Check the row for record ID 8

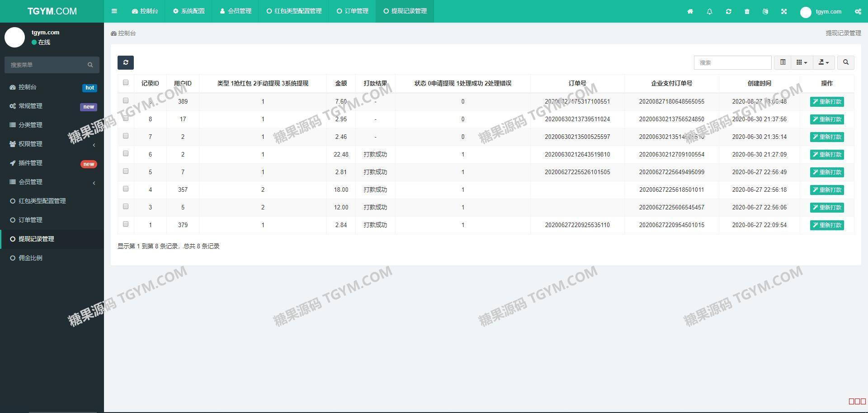[126, 118]
